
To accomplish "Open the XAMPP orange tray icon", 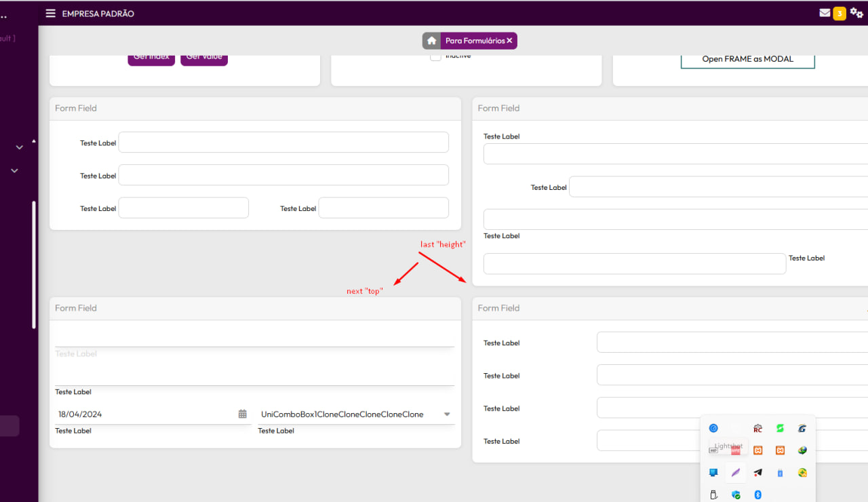I will 758,450.
